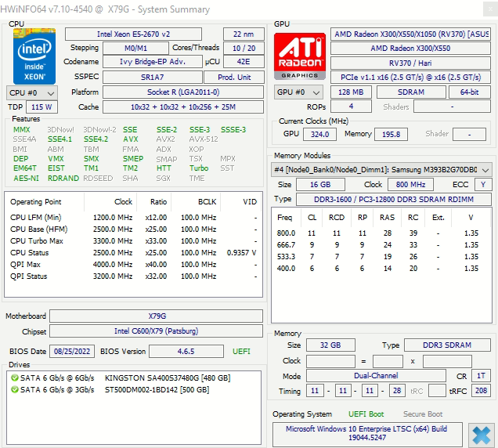Image resolution: width=498 pixels, height=448 pixels.
Task: Click the PCIe v1.1 x16 interface field
Action: [410, 78]
